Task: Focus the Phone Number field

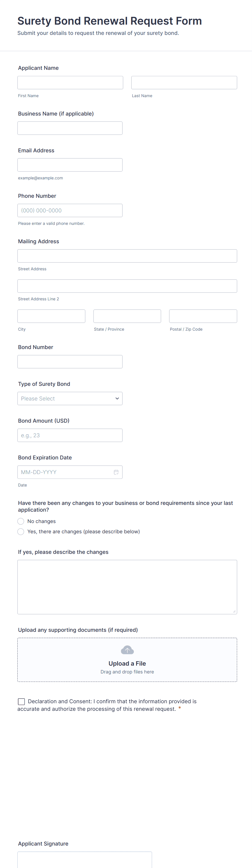Action: (x=70, y=210)
